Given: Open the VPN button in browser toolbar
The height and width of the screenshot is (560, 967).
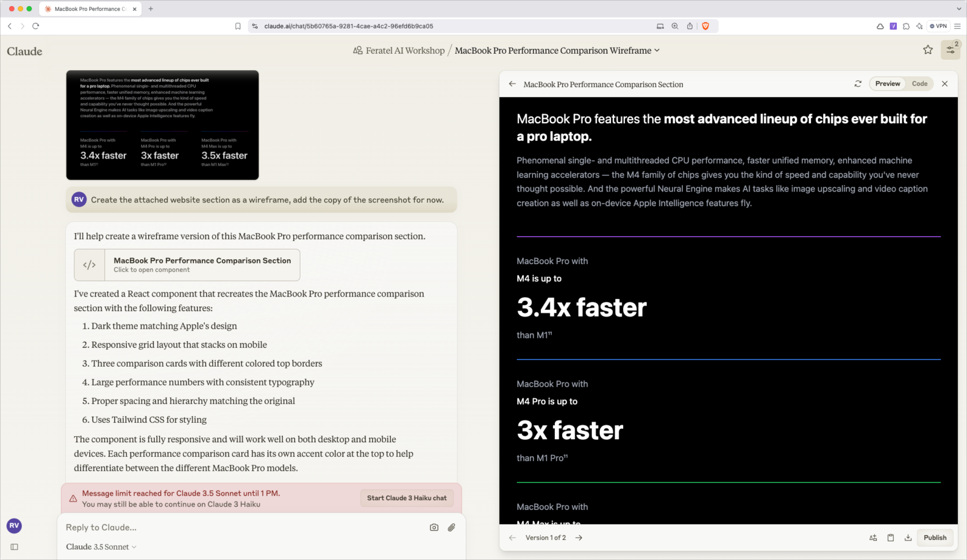Looking at the screenshot, I should coord(939,26).
